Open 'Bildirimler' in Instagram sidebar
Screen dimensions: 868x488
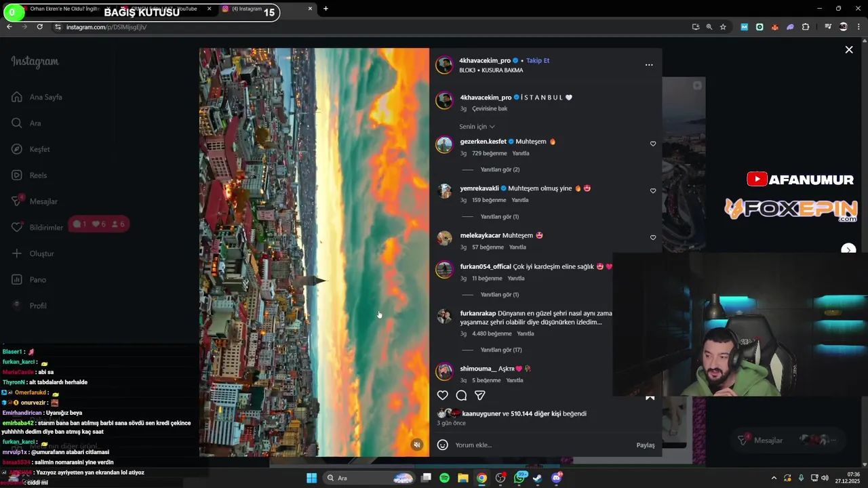click(x=38, y=228)
